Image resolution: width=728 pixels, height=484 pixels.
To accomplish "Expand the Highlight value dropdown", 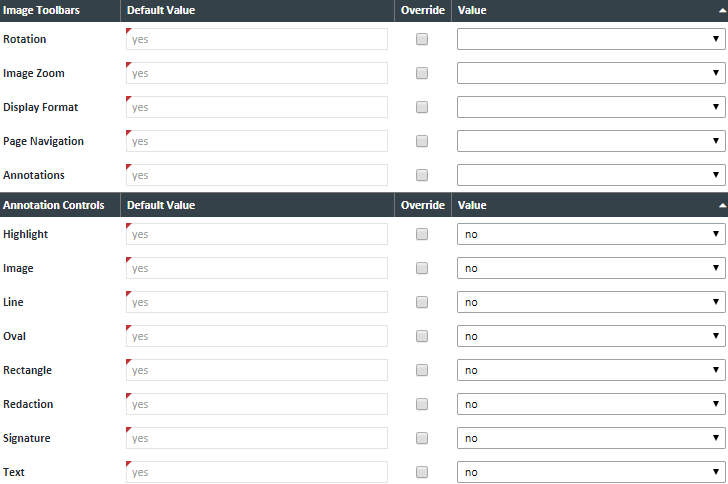I will (x=590, y=234).
